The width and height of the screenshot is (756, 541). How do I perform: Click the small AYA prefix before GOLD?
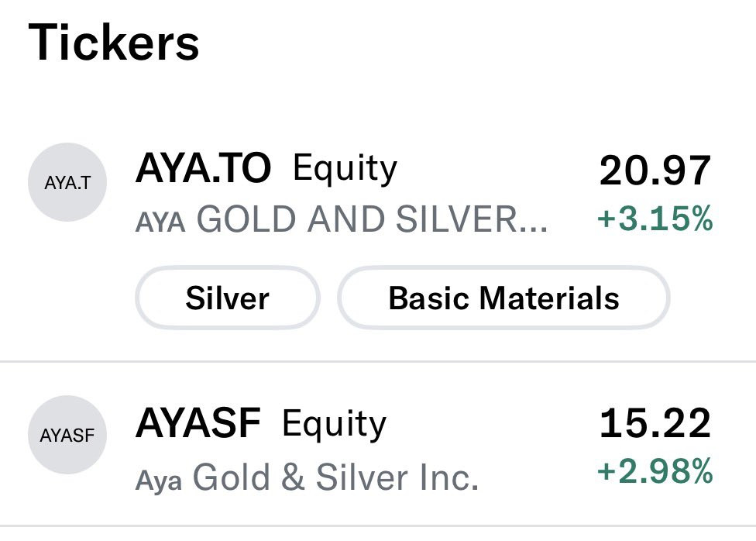160,222
